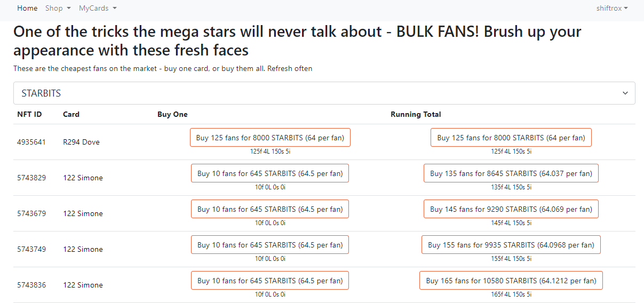Image resolution: width=644 pixels, height=303 pixels.
Task: Buy 135 fans for 8645 STARBITS
Action: coord(511,173)
